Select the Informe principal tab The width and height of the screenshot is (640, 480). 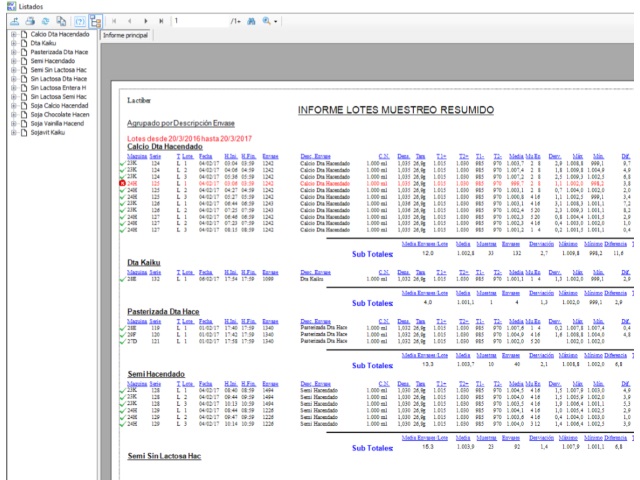point(125,36)
